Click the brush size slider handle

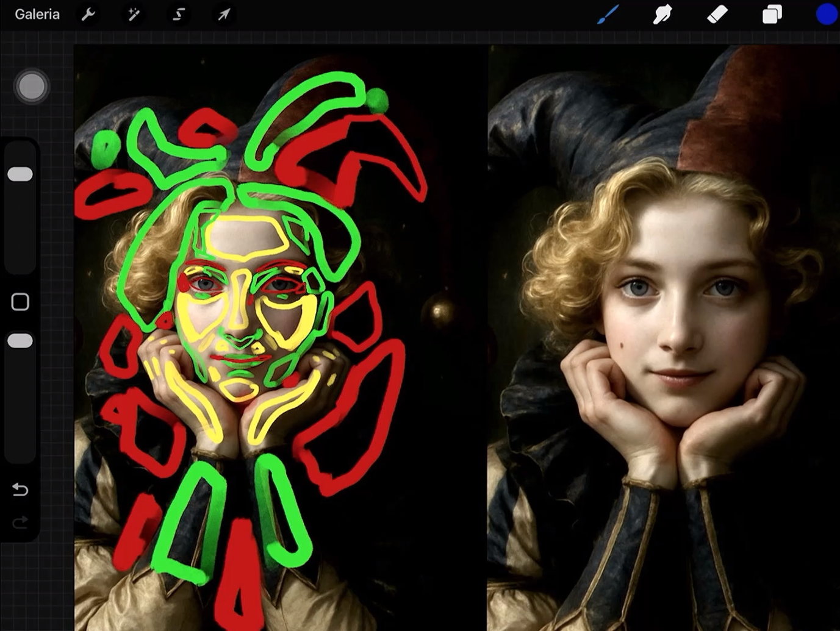[20, 174]
